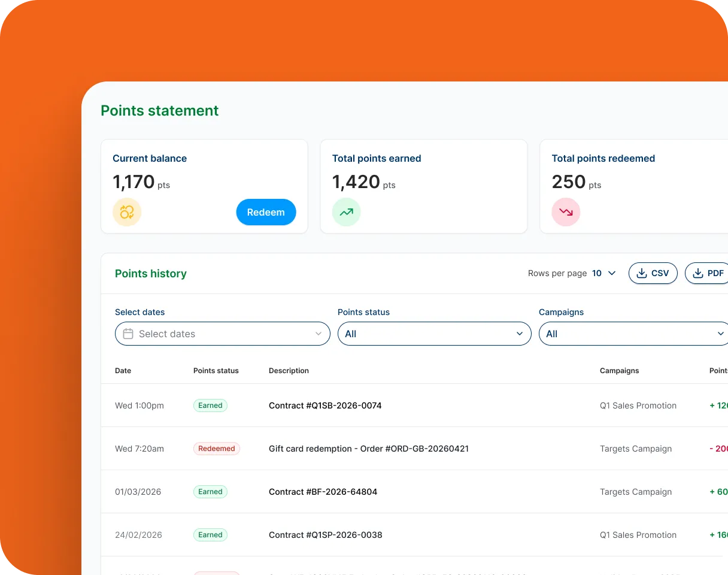The height and width of the screenshot is (575, 728).
Task: Click Q1 Sales Promotion for Contract #Q1SB-2026-0074
Action: [638, 405]
